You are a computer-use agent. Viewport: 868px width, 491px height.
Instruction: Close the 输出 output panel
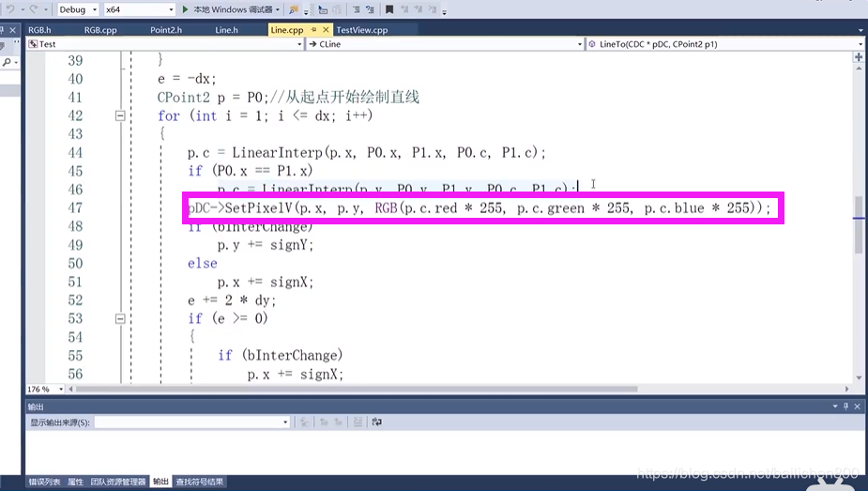coord(857,407)
